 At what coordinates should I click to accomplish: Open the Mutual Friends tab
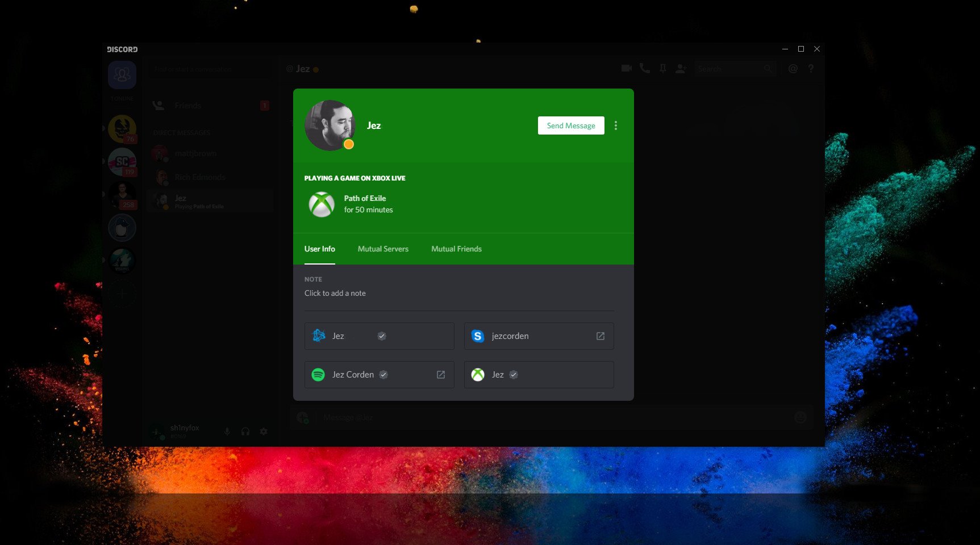pyautogui.click(x=456, y=249)
